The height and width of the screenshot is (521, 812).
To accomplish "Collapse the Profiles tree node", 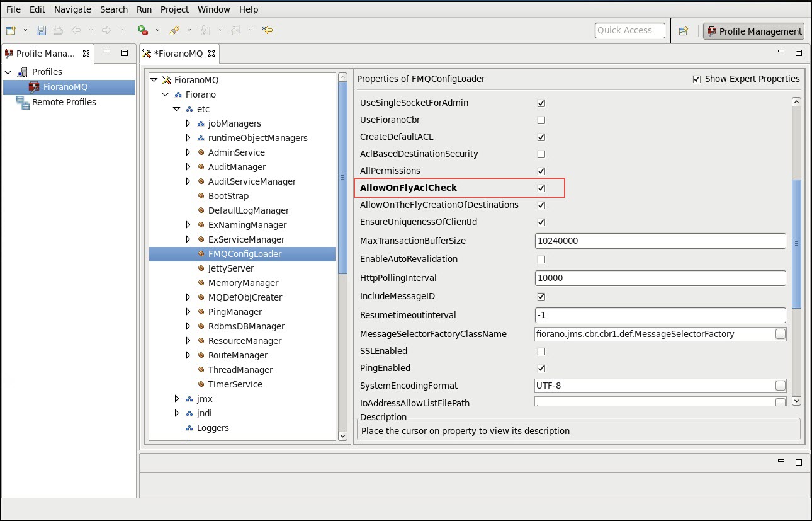I will pyautogui.click(x=8, y=72).
